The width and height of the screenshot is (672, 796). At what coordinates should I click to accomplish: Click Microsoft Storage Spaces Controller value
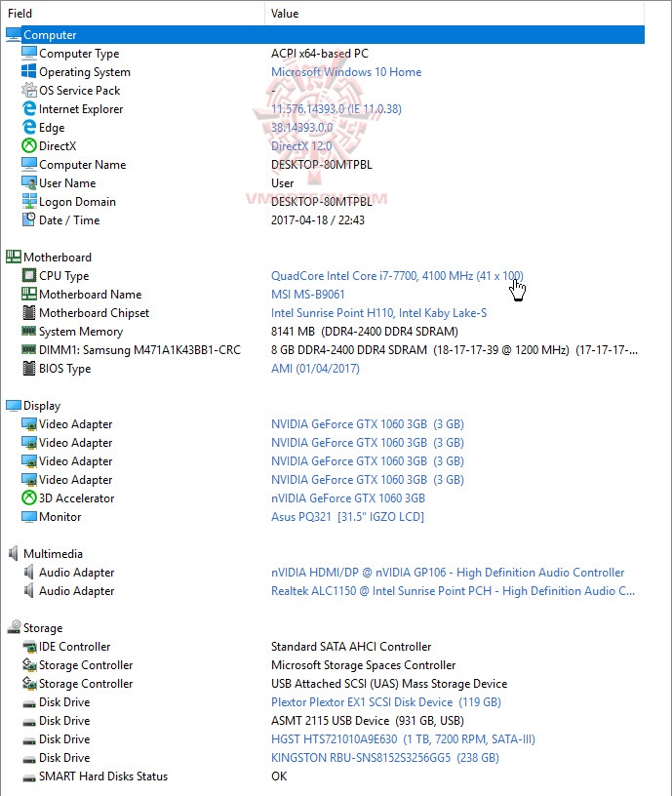364,665
